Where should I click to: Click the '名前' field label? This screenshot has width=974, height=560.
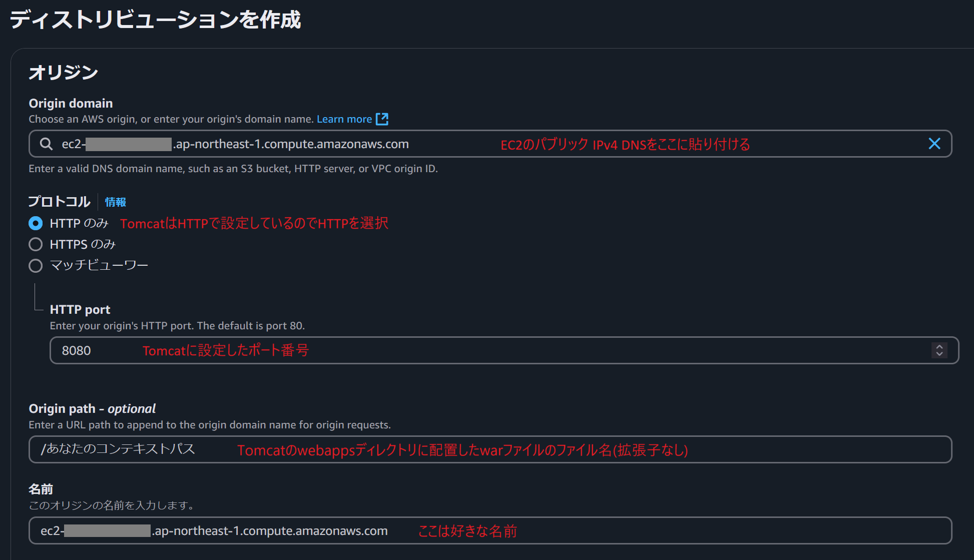[41, 489]
